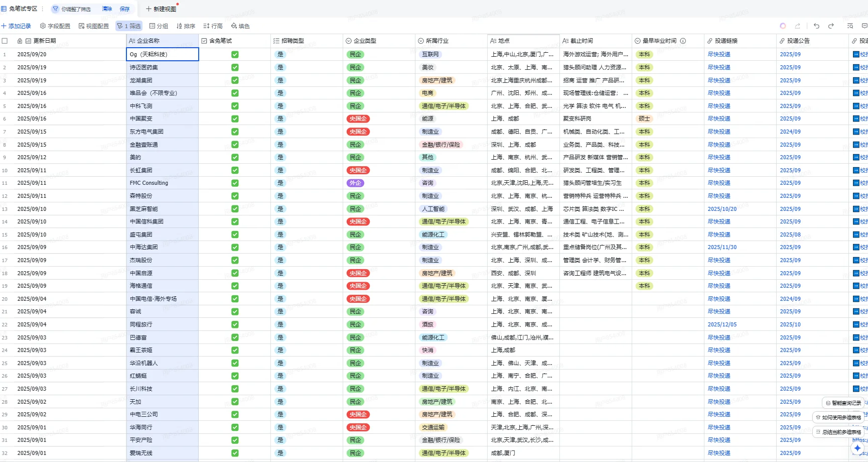Select the 企业名称 column header
This screenshot has width=868, height=462.
point(163,41)
